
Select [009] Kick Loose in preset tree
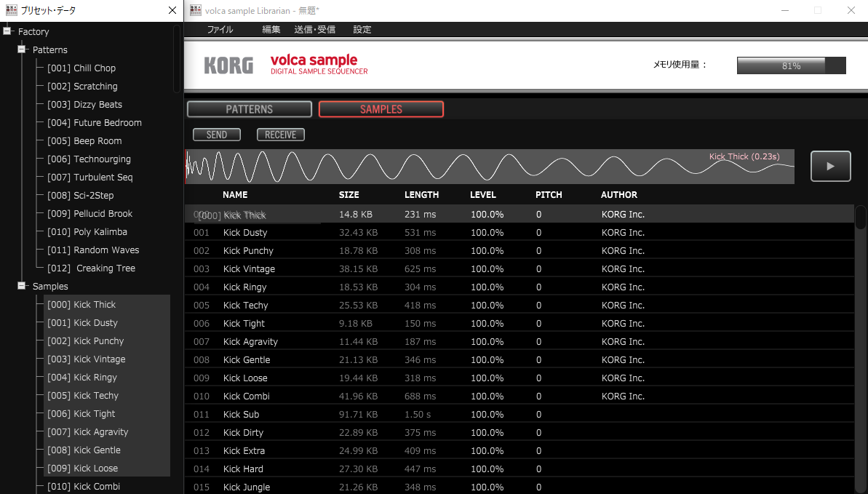(x=82, y=469)
